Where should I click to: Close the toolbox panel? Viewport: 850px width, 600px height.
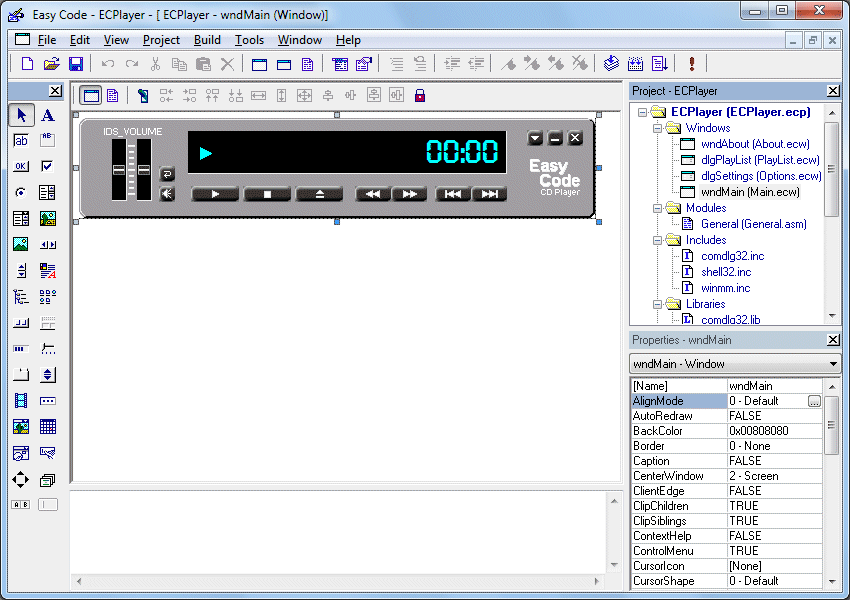(x=55, y=91)
